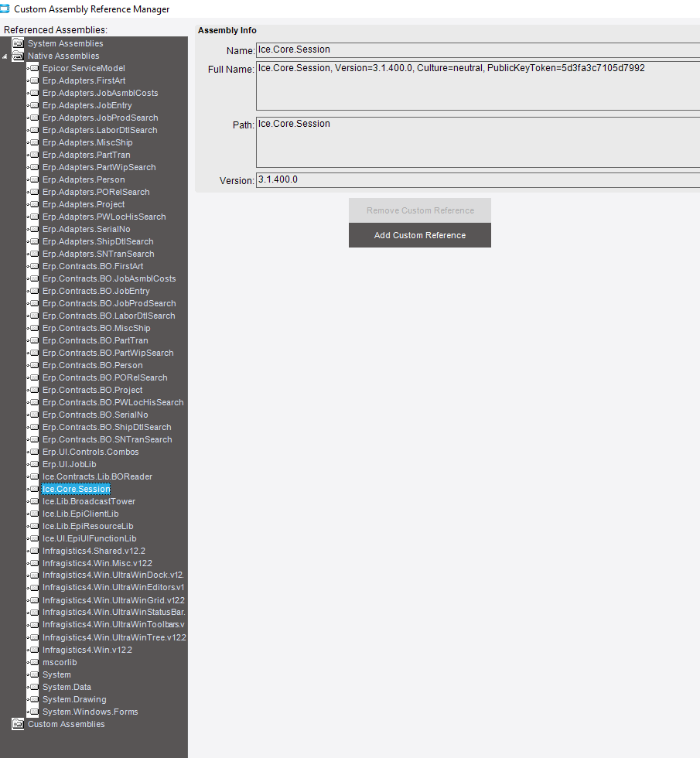
Task: Click the assembly icon beside Epicor.ServiceModel
Action: (34, 68)
